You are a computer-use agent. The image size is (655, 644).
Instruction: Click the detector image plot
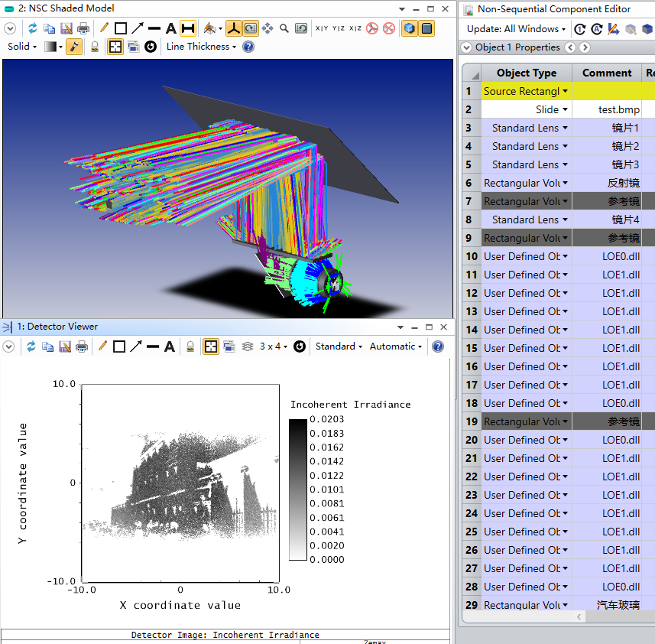(180, 483)
